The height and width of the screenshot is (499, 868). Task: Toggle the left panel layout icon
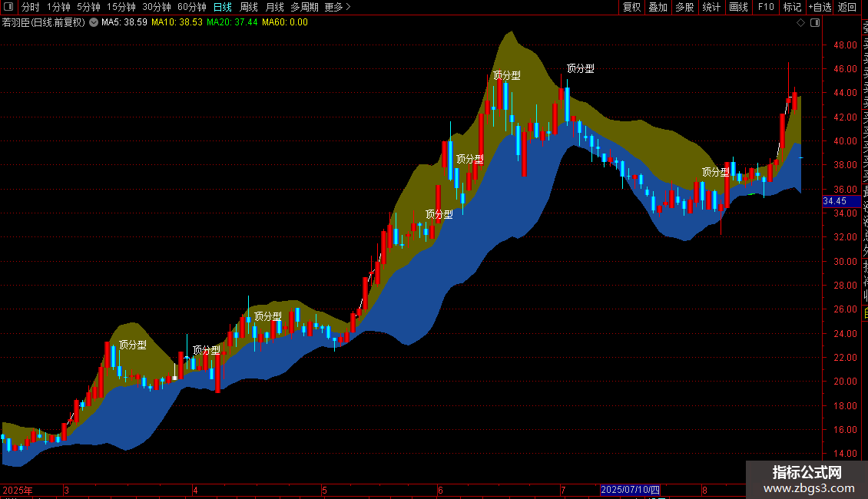click(8, 7)
